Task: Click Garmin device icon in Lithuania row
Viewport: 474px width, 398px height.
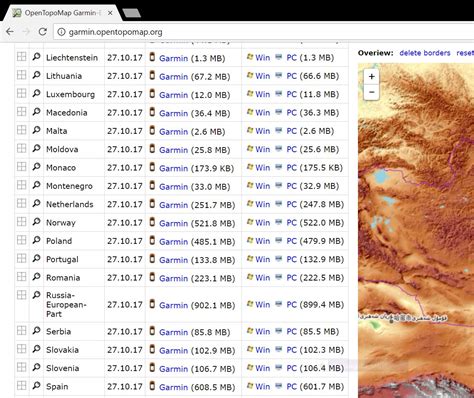Action: (x=152, y=75)
